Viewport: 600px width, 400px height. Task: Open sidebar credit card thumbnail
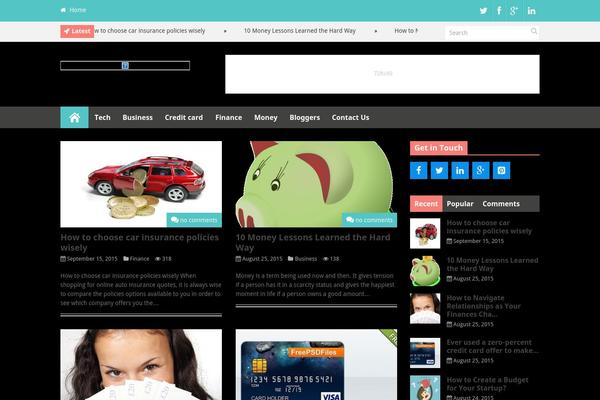[425, 353]
